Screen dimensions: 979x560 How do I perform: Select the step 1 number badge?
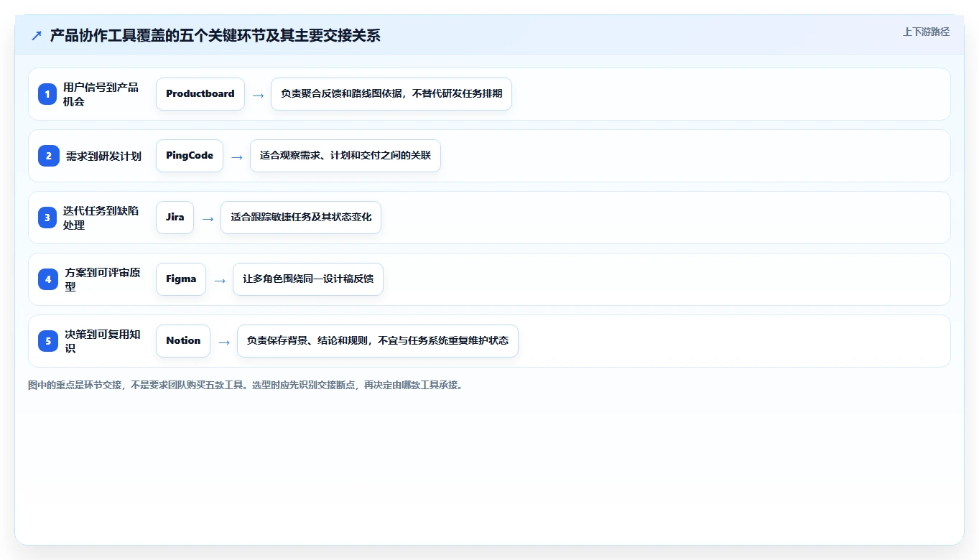point(47,94)
